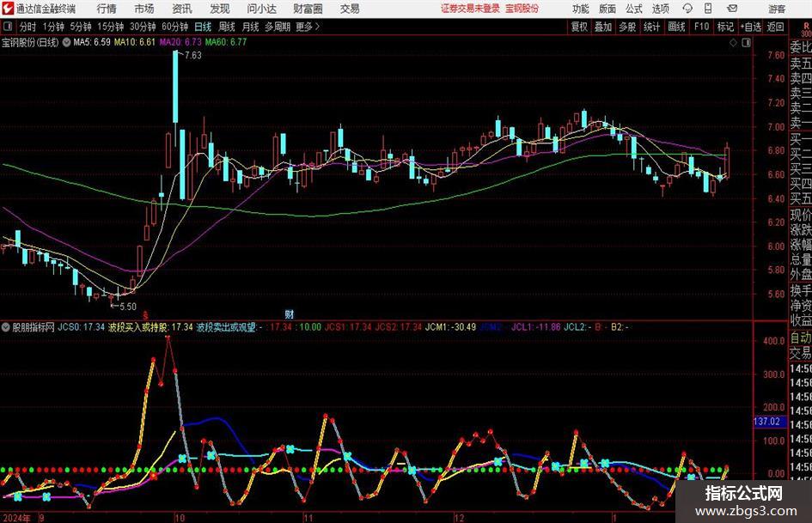
Task: Click the 波段买入或持股 label
Action: [x=137, y=327]
